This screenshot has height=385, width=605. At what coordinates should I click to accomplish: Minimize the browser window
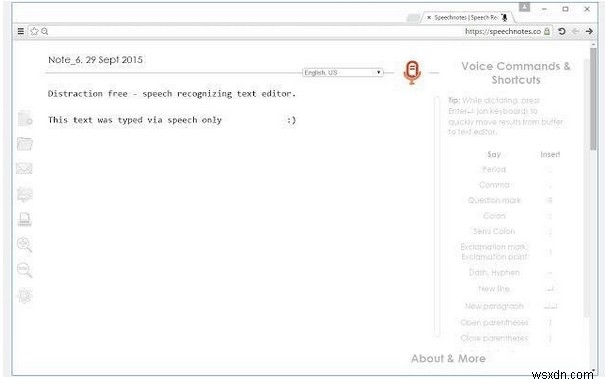pos(544,8)
